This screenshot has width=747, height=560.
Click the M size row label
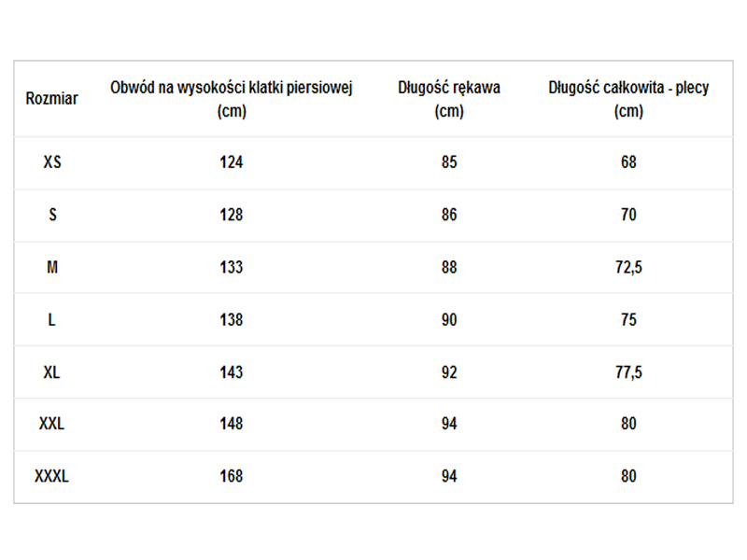[x=52, y=267]
